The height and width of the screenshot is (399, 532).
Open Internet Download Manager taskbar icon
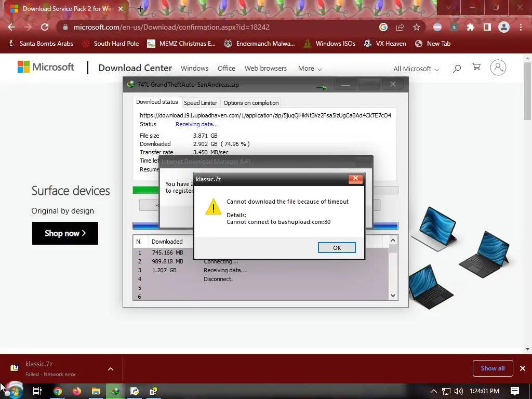115,391
